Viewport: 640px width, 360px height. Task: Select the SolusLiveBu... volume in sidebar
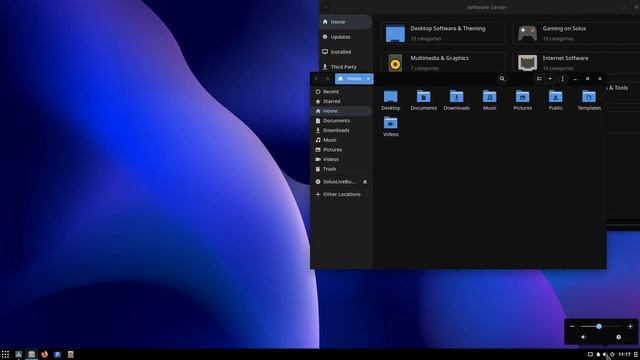click(338, 182)
